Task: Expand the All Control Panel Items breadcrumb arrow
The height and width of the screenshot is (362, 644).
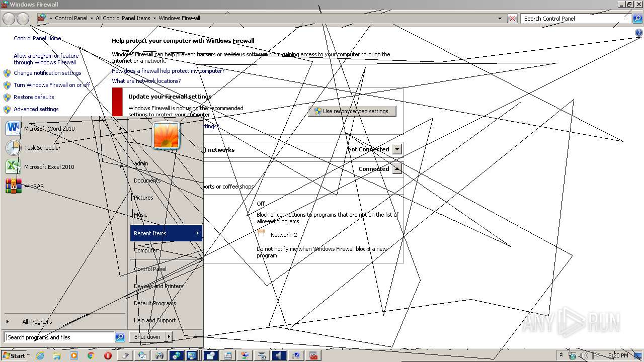Action: pyautogui.click(x=154, y=19)
